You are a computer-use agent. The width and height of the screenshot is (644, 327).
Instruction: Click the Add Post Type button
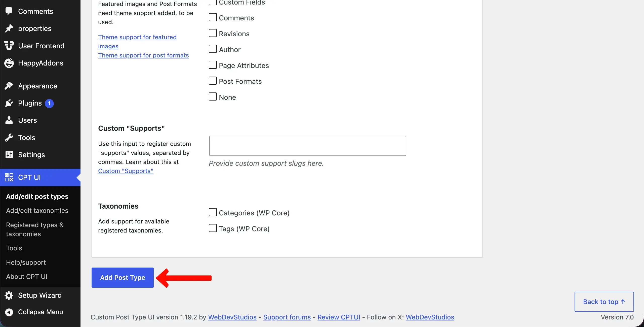tap(123, 278)
